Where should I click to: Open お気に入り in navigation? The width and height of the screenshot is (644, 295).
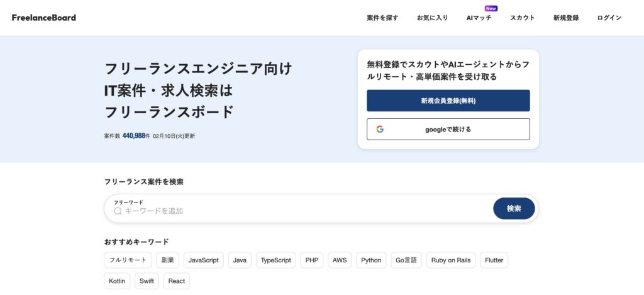[x=432, y=18]
